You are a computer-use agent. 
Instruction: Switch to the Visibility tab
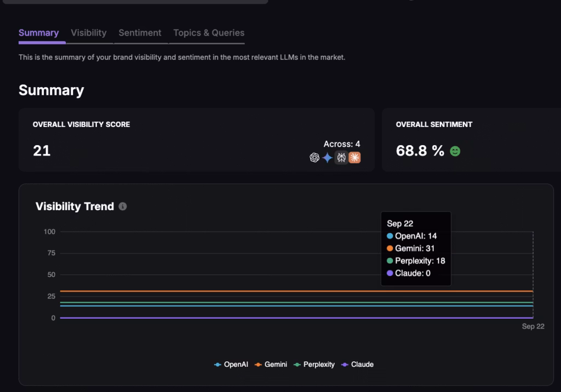pyautogui.click(x=88, y=33)
